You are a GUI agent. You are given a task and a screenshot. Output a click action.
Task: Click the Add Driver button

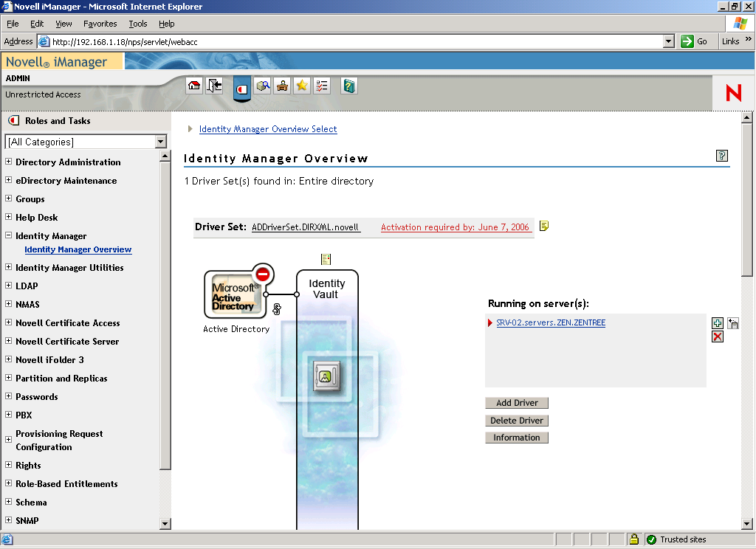pos(516,402)
